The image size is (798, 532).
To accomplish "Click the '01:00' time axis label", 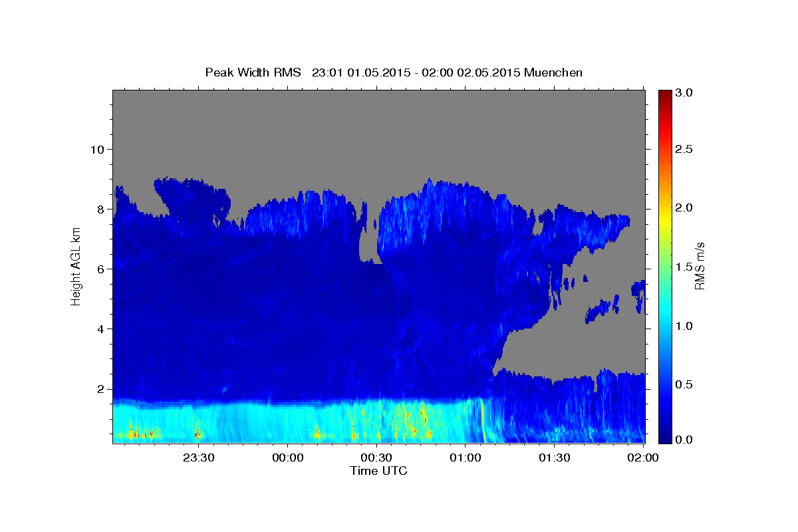I will (465, 458).
